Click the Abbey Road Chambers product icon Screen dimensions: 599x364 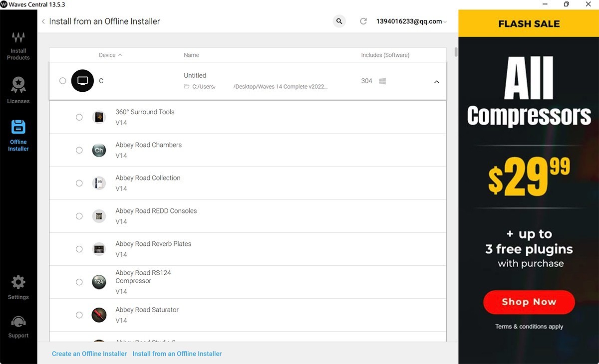pos(99,150)
